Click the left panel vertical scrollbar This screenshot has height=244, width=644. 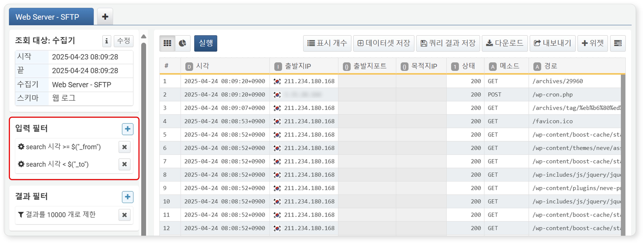[144, 139]
